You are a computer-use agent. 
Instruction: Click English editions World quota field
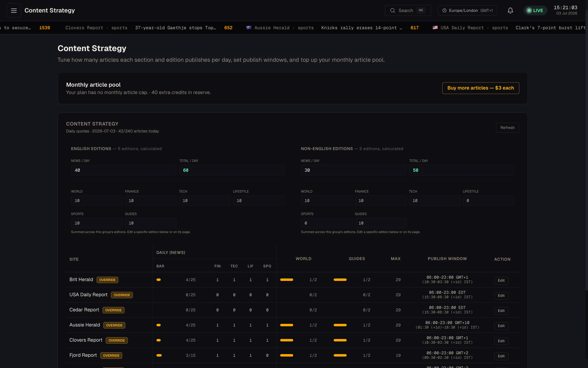[97, 201]
